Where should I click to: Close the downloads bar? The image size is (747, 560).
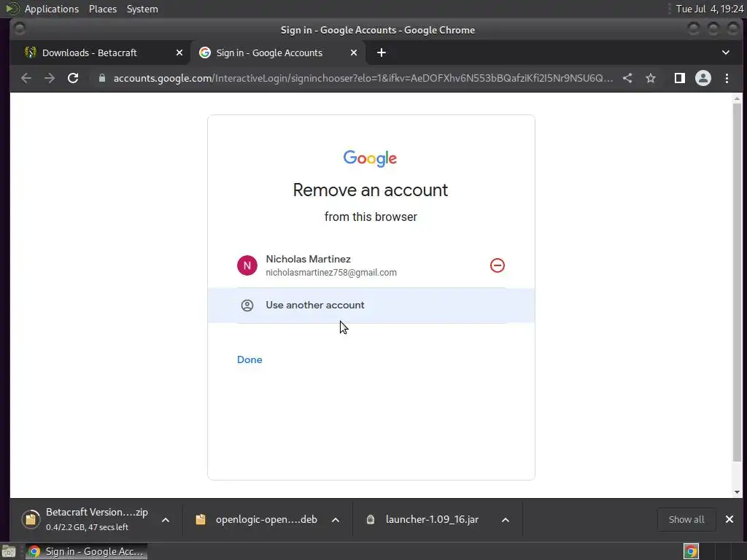[729, 519]
